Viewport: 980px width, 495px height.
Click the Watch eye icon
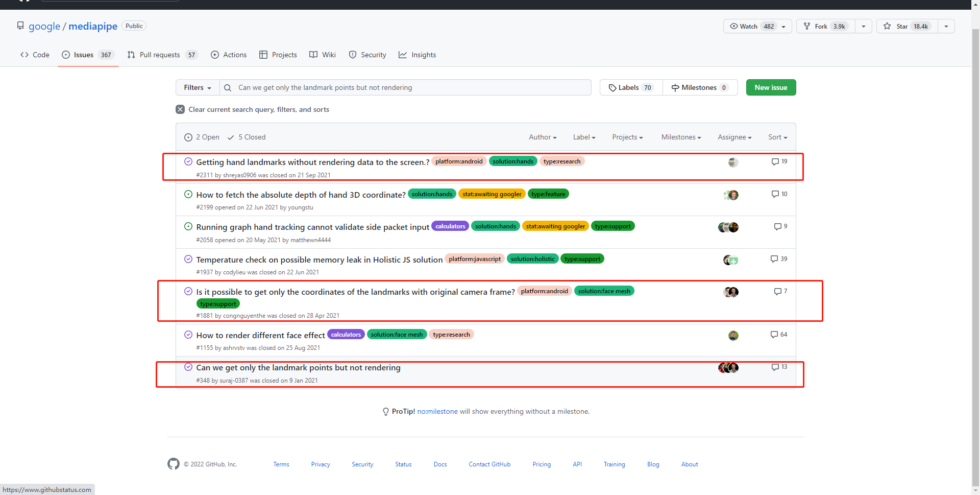point(733,26)
